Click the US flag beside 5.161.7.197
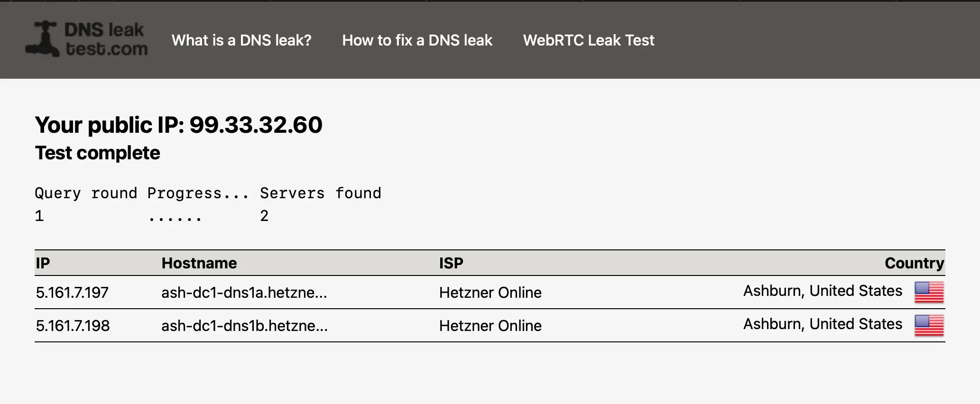Screen dimensions: 980x404 point(928,293)
